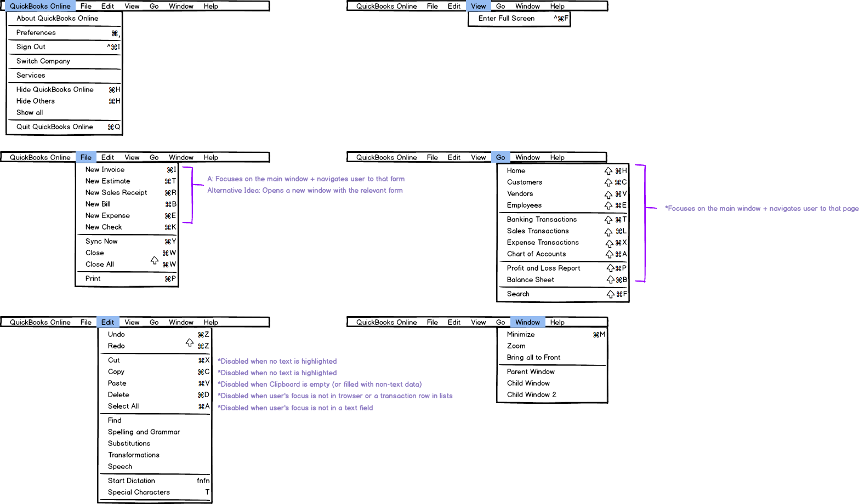
Task: Open Find entry in Edit menu
Action: tap(155, 420)
